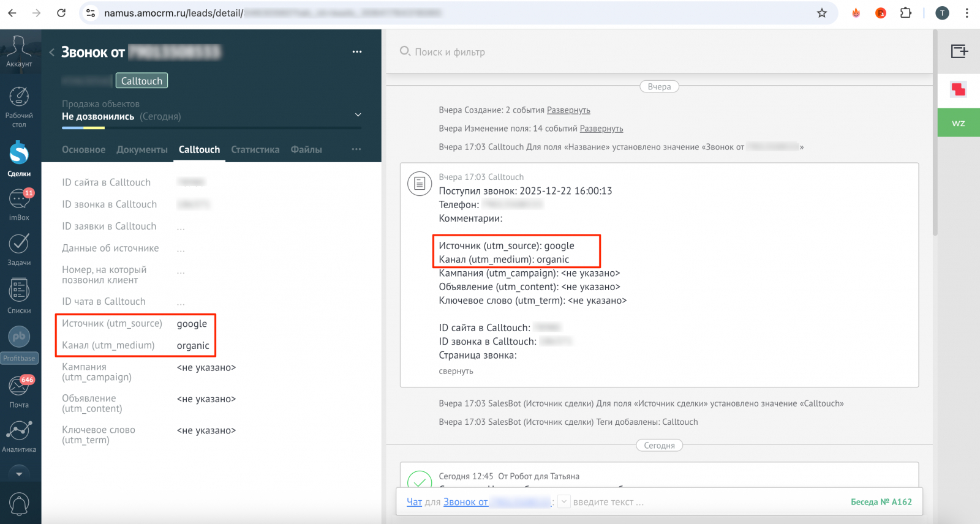The image size is (980, 524).
Task: Click the Данные об источнике field value
Action: click(x=181, y=249)
